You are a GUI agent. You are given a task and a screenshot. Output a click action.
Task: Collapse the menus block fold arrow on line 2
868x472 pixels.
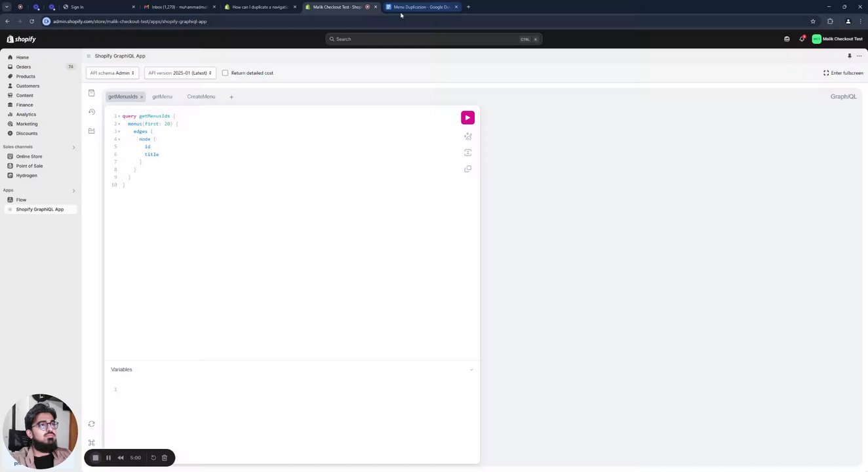pos(119,124)
